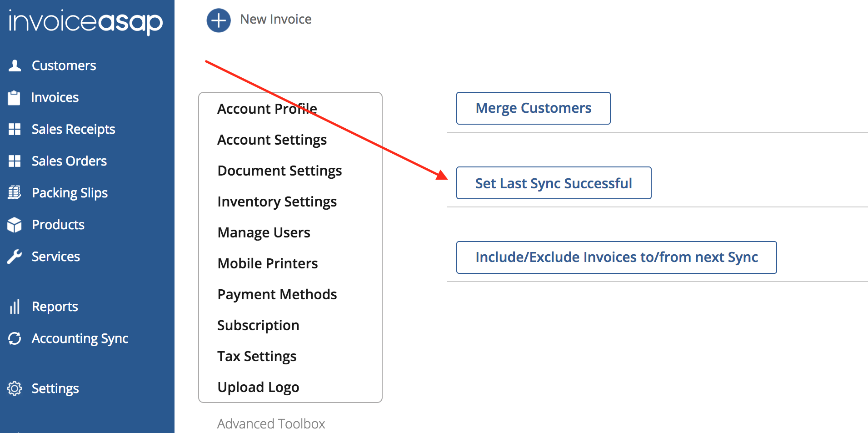Click the Customers person icon in sidebar

(x=15, y=66)
